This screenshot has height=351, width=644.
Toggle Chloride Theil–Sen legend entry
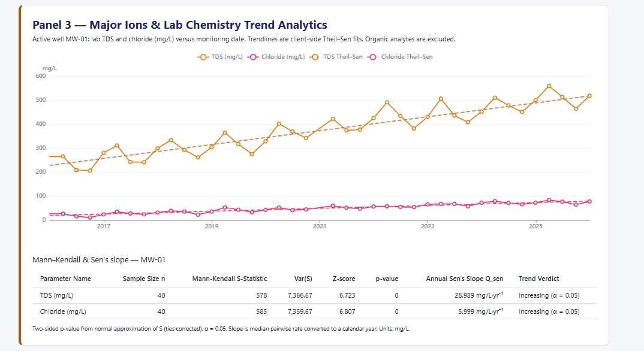(400, 57)
